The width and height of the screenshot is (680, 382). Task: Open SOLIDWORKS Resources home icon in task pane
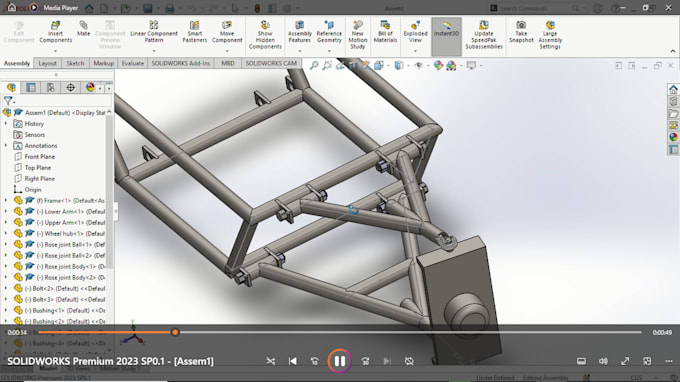click(x=673, y=89)
